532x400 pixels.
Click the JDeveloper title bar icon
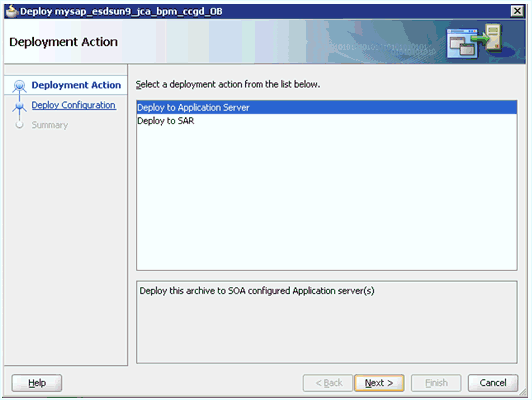[x=12, y=11]
